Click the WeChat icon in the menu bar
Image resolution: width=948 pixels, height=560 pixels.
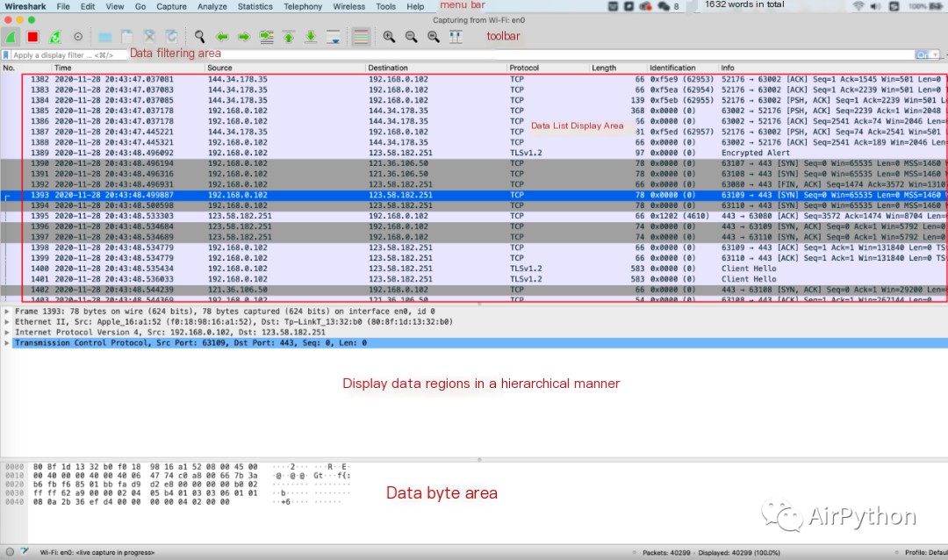pos(664,6)
